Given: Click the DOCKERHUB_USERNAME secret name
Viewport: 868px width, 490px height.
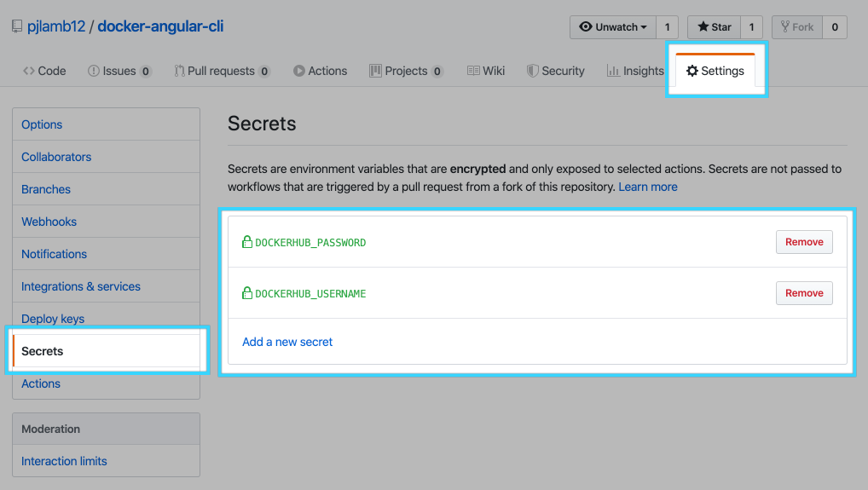Looking at the screenshot, I should pos(310,293).
